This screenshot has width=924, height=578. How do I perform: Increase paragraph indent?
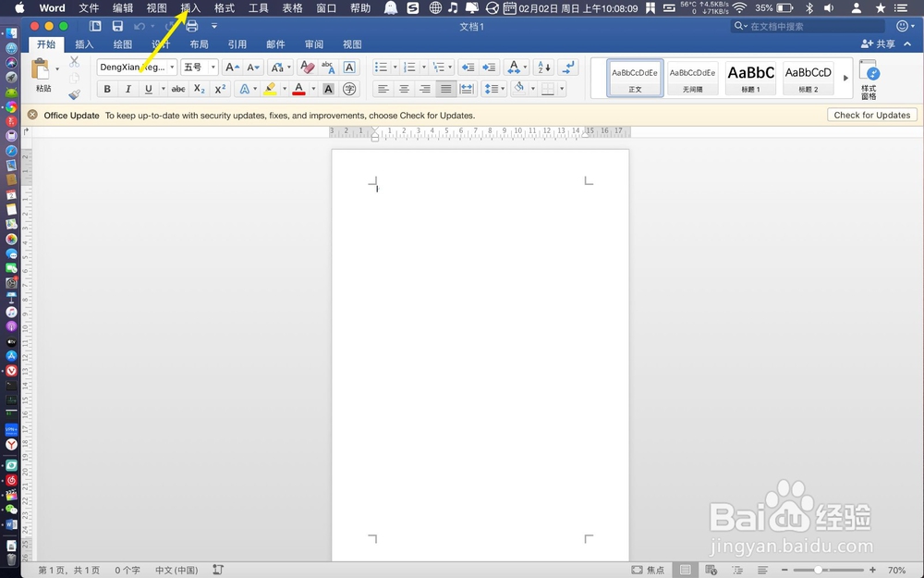point(489,68)
